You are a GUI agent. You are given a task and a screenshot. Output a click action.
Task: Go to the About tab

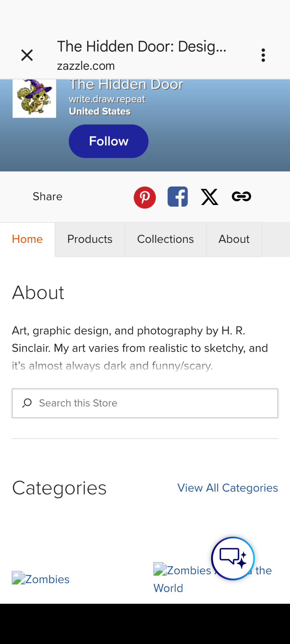pos(234,239)
